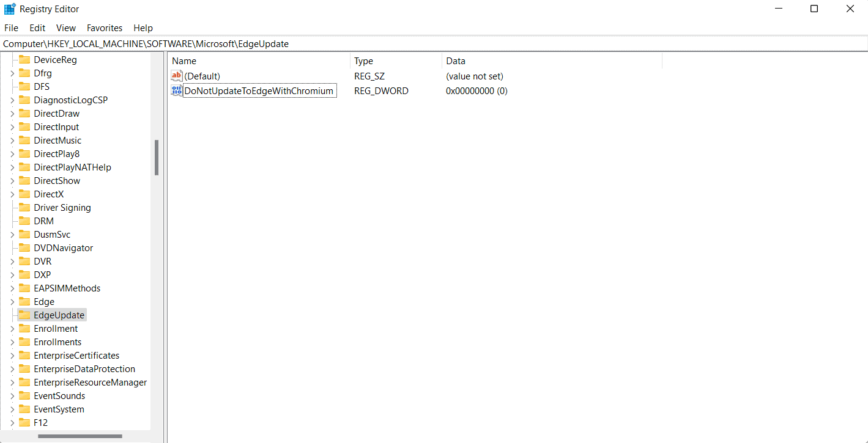
Task: Click the DFS folder icon
Action: (24, 87)
